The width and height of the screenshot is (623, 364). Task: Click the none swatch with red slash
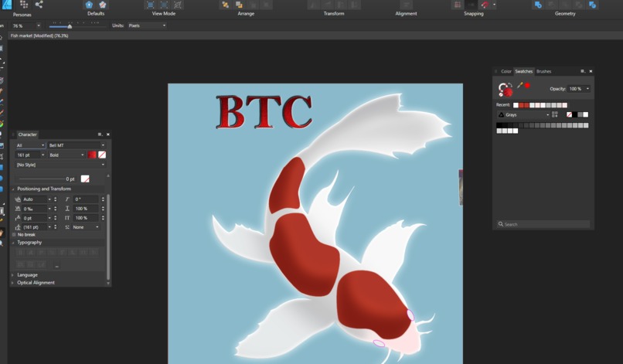[x=570, y=115]
